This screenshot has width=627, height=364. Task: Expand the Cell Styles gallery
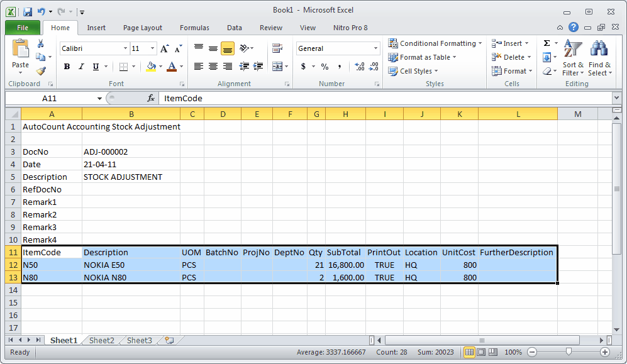tap(413, 71)
